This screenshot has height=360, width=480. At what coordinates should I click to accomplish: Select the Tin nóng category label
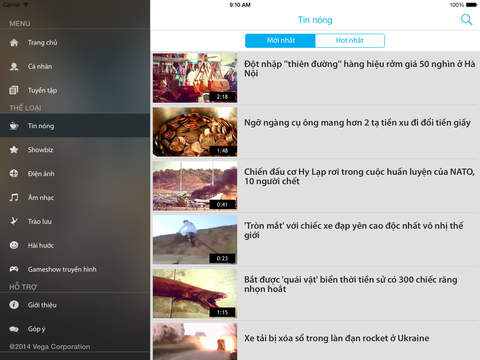coord(41,126)
